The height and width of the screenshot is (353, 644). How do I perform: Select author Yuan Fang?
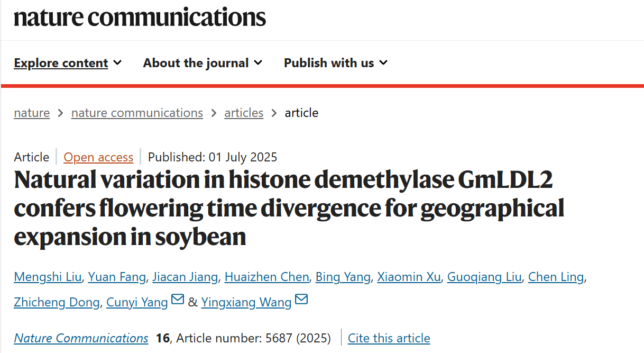116,277
